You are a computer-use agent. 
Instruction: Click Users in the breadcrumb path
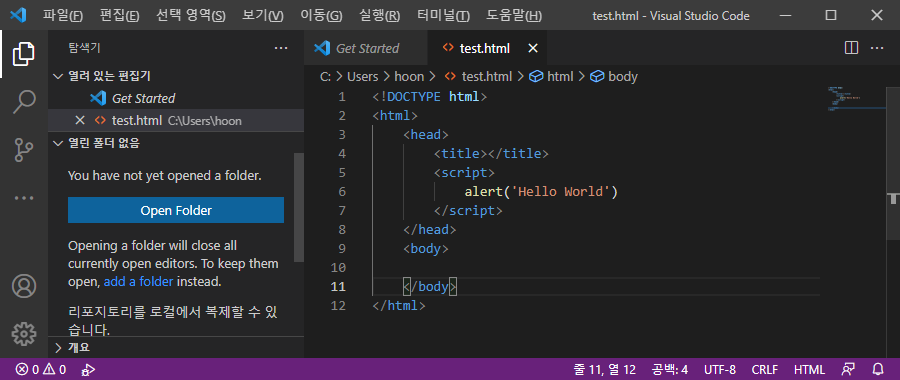[363, 76]
